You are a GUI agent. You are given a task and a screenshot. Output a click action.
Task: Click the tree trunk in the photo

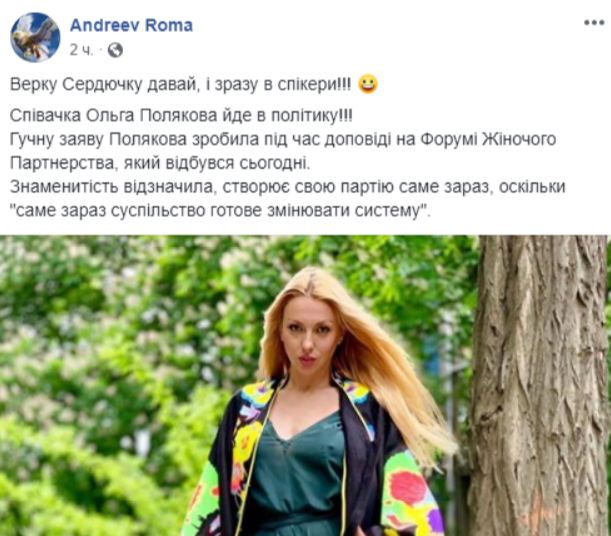(538, 385)
